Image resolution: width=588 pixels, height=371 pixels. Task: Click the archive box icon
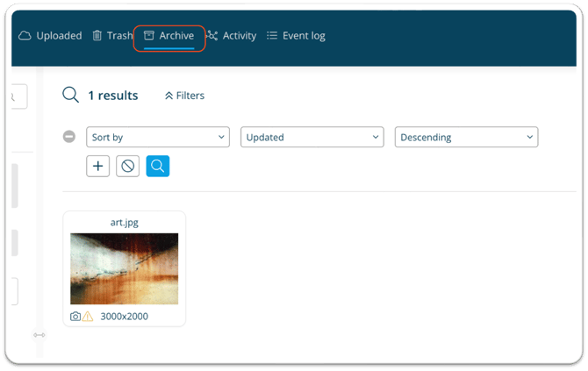pyautogui.click(x=149, y=36)
